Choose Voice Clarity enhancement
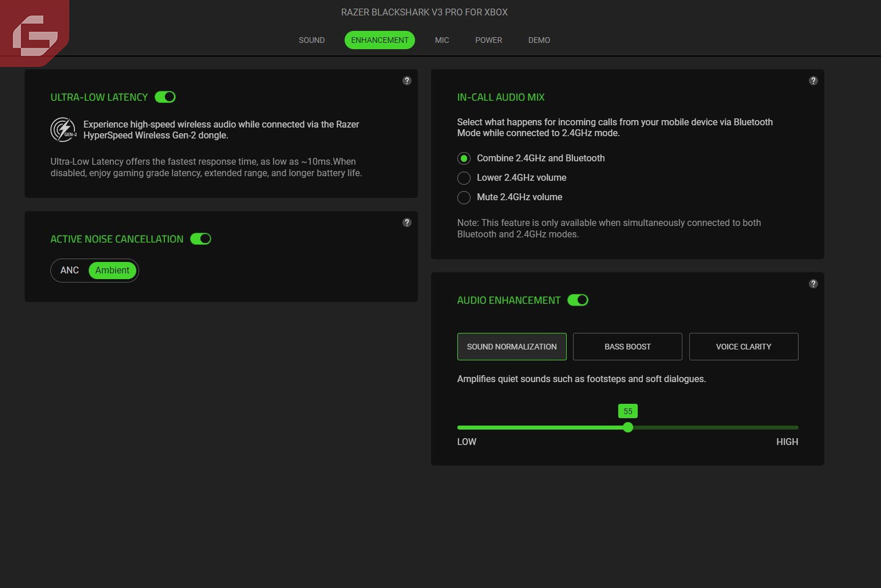The height and width of the screenshot is (588, 881). coord(744,347)
